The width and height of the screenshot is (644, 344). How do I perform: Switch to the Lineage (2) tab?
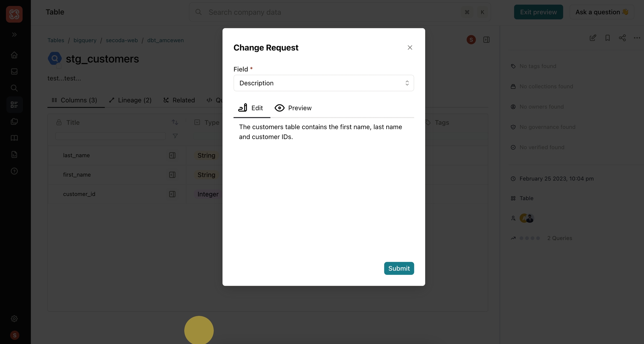click(131, 100)
